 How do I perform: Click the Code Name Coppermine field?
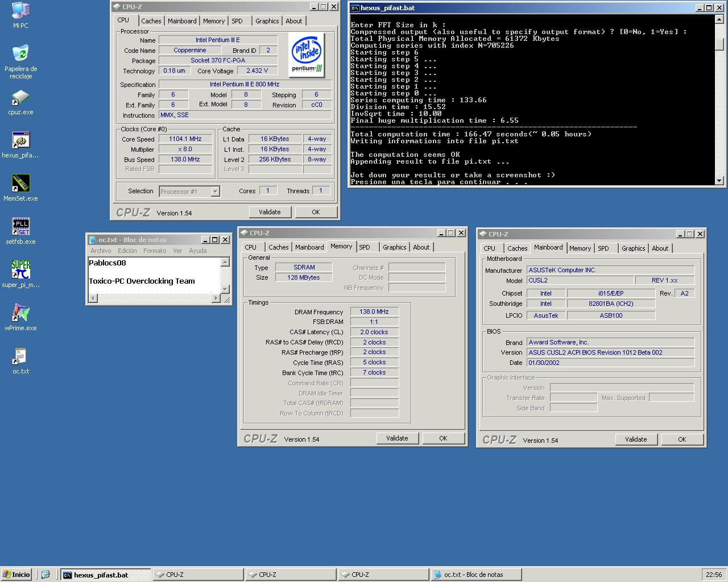click(x=190, y=50)
